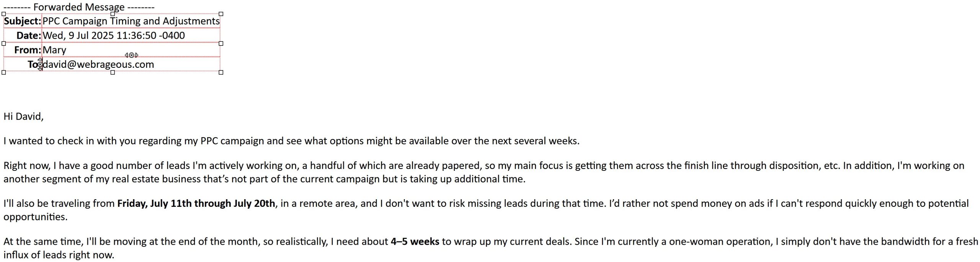The width and height of the screenshot is (980, 262).
Task: Click the insert-column-before arrow in the table
Action: point(126,55)
